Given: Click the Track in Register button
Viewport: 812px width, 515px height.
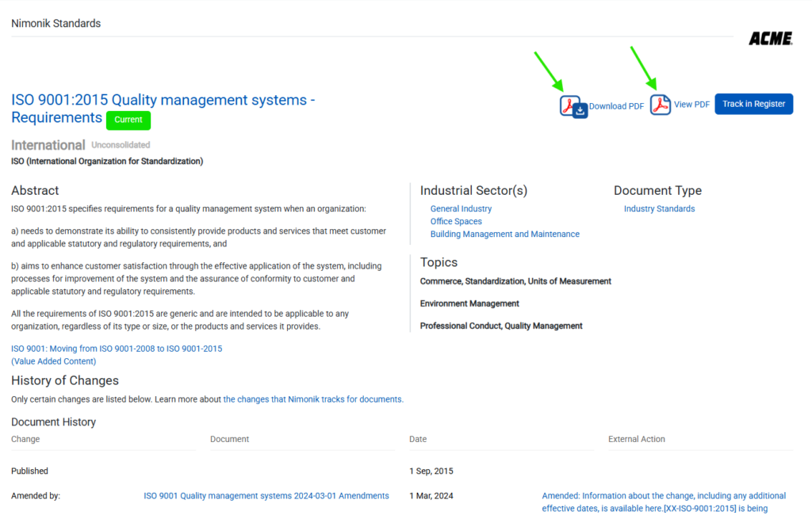Looking at the screenshot, I should [753, 104].
